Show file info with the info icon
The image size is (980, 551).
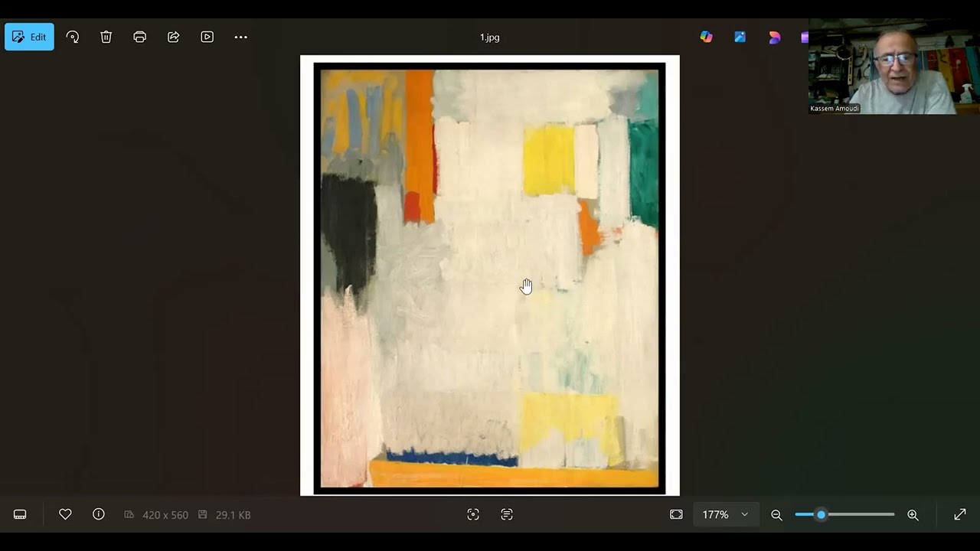click(x=99, y=514)
